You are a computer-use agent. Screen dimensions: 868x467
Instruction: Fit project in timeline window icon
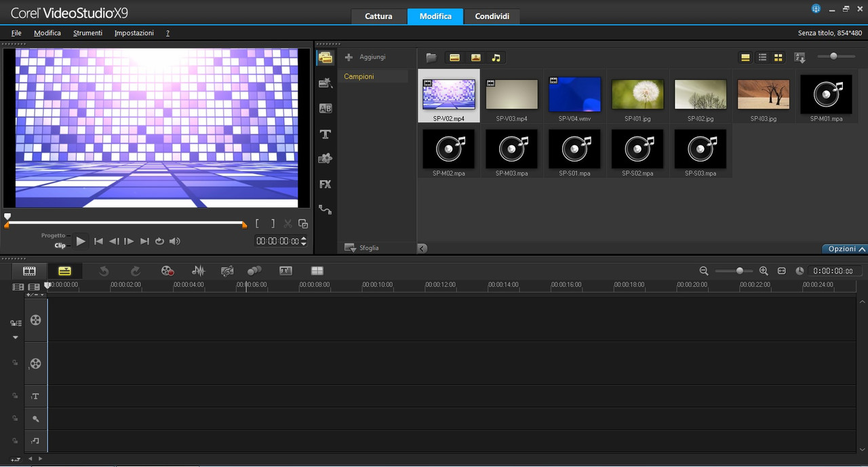pos(781,271)
